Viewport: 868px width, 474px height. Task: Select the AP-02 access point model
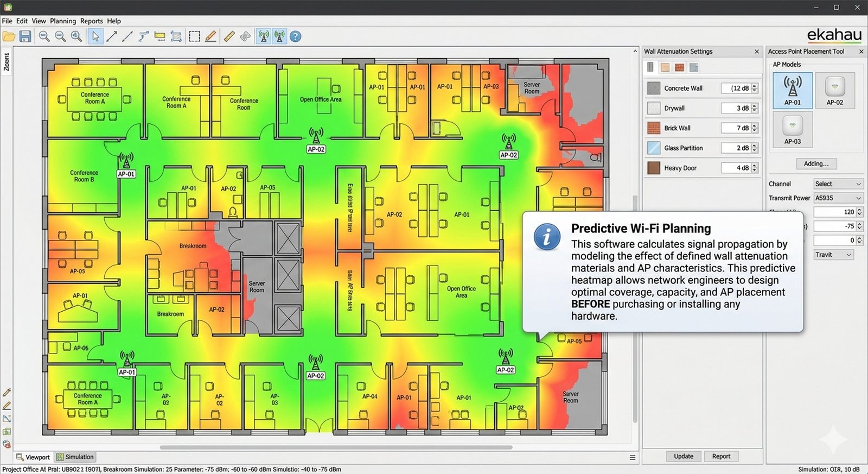pyautogui.click(x=834, y=90)
